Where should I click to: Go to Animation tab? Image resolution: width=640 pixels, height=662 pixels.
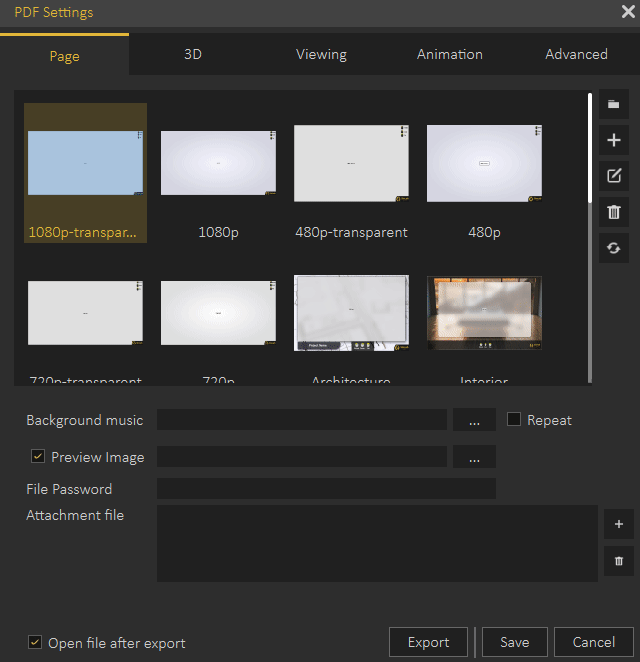449,55
